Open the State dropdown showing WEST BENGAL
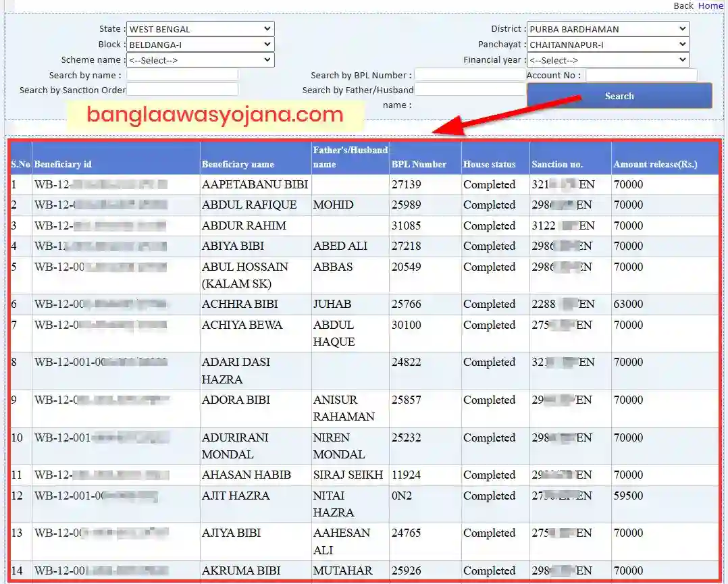Image resolution: width=728 pixels, height=584 pixels. click(200, 29)
